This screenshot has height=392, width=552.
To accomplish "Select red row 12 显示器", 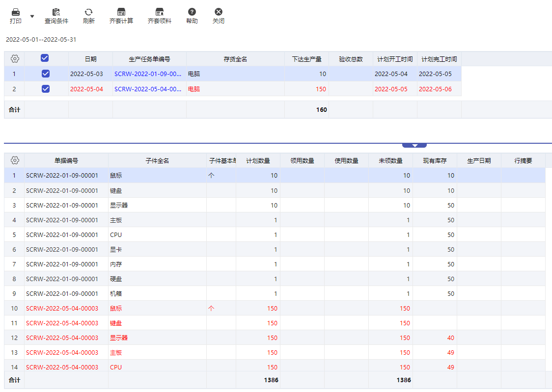I will click(x=275, y=338).
